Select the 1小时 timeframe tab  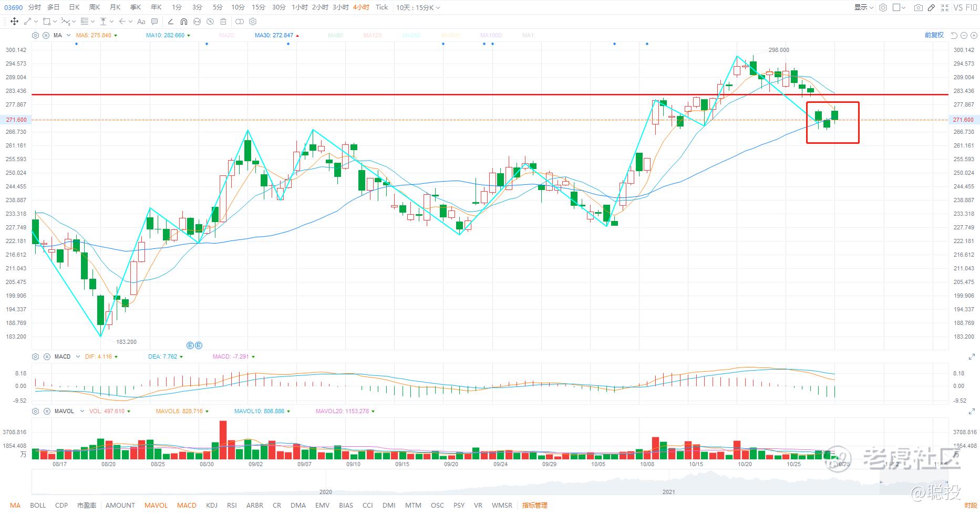coord(300,7)
